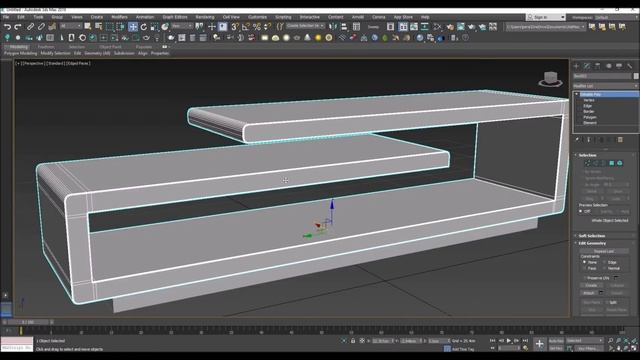Select Element sub-object selection icon

620,163
